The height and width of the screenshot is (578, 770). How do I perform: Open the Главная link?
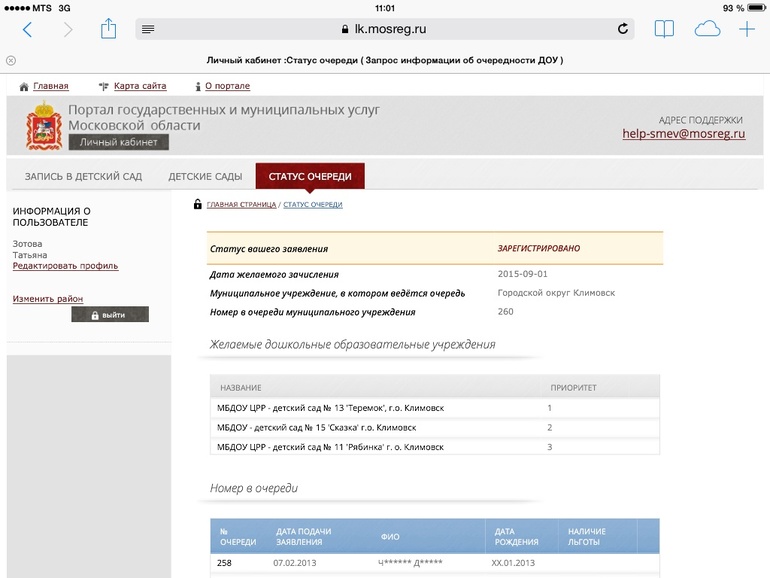point(50,87)
